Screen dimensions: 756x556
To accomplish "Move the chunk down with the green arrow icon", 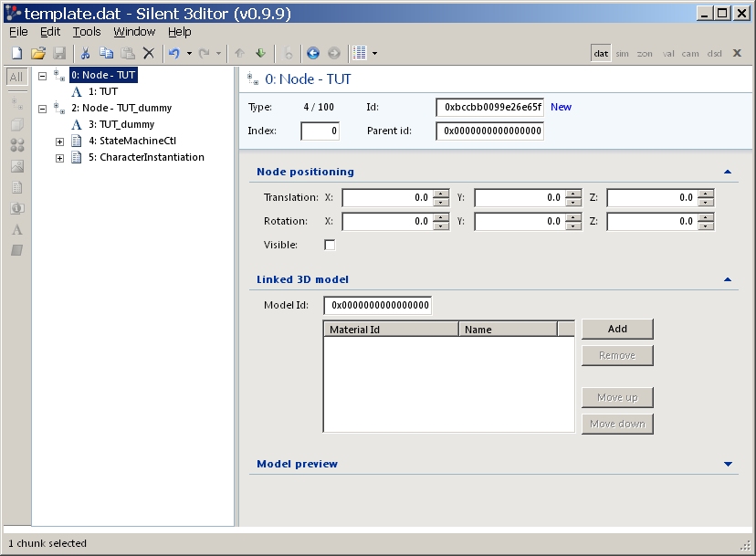I will [x=261, y=53].
